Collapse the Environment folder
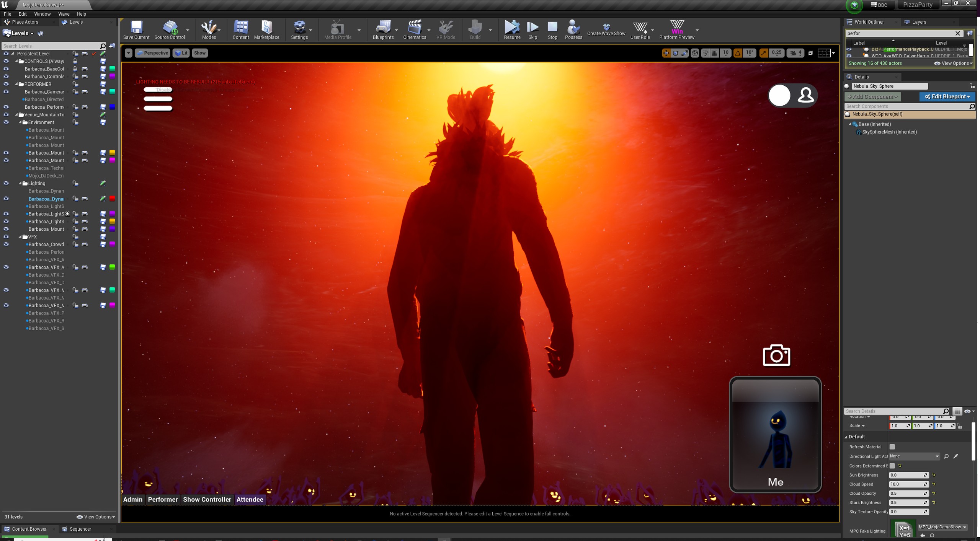The width and height of the screenshot is (980, 541). point(20,122)
